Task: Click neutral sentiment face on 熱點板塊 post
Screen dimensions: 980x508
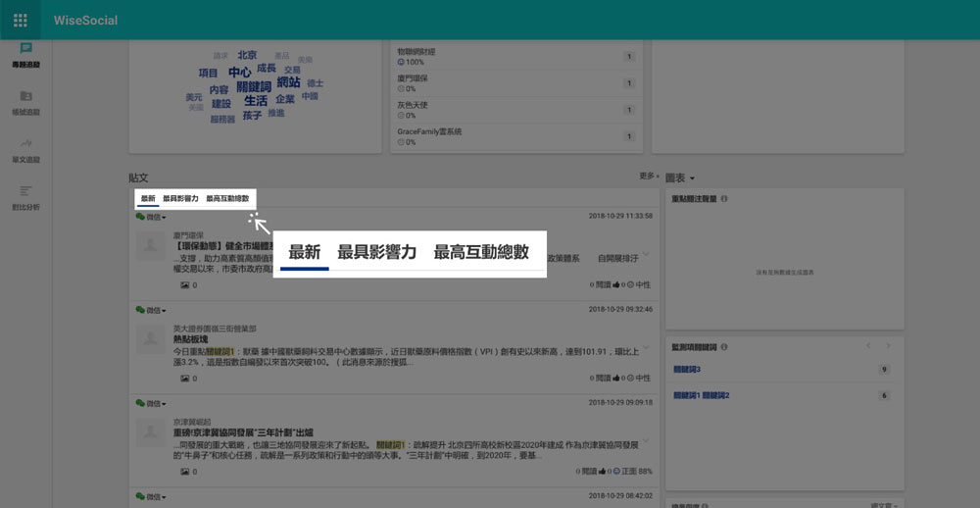Action: 630,378
